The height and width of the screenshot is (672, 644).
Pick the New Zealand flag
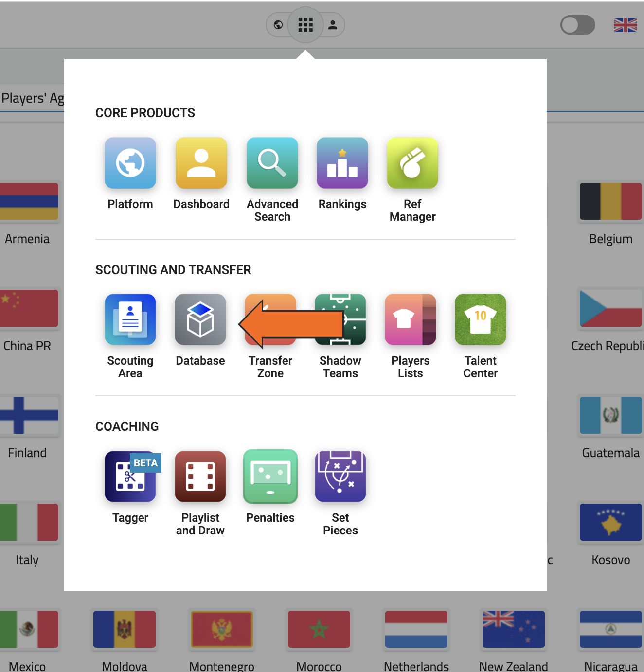514,629
